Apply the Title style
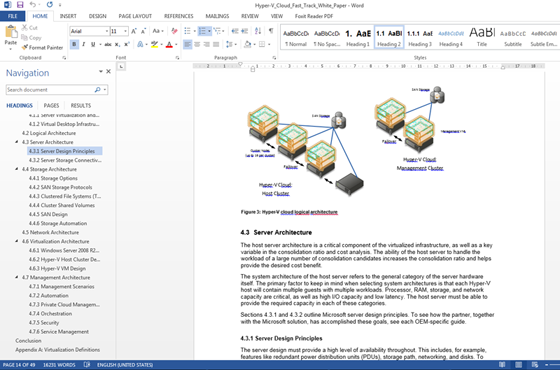The image size is (560, 370). (482, 37)
